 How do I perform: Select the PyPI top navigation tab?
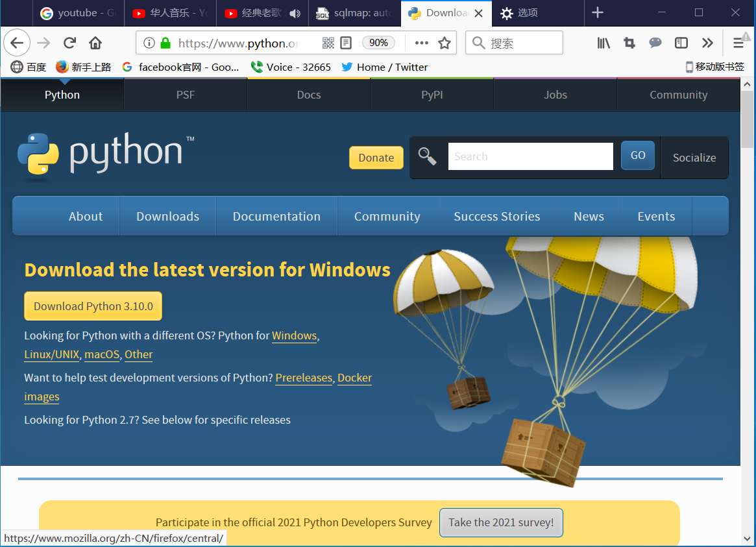[x=432, y=95]
